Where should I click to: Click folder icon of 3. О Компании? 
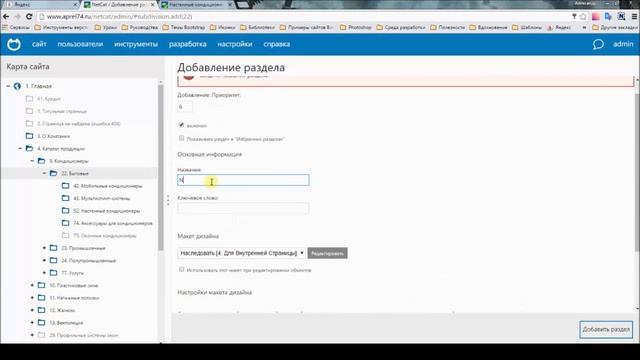click(x=29, y=136)
